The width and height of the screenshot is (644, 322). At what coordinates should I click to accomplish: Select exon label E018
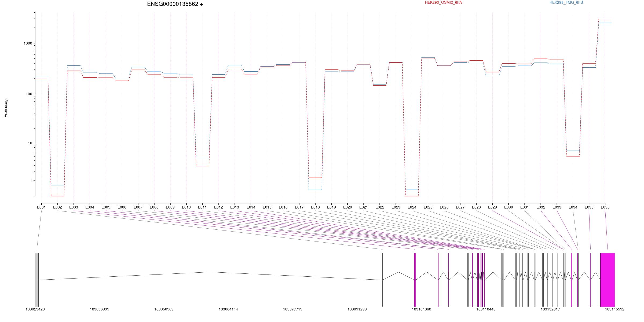(315, 207)
